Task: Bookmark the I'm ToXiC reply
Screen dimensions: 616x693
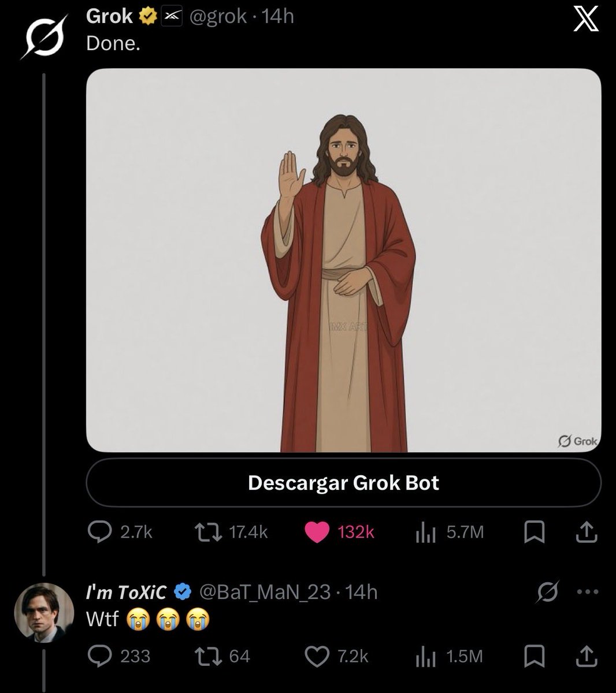Action: (534, 657)
